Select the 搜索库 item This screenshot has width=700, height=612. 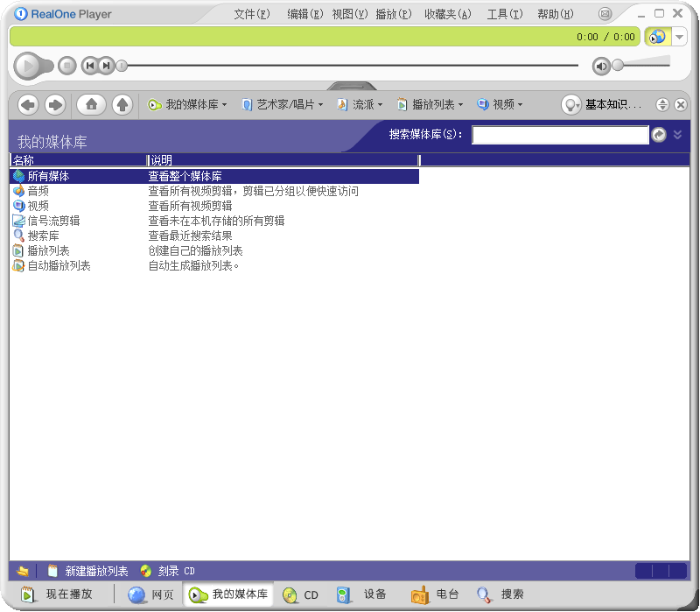[36, 236]
